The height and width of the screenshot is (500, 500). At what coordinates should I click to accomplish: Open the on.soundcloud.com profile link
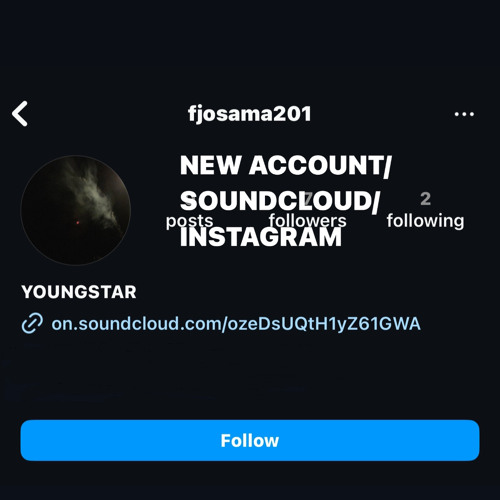(236, 324)
